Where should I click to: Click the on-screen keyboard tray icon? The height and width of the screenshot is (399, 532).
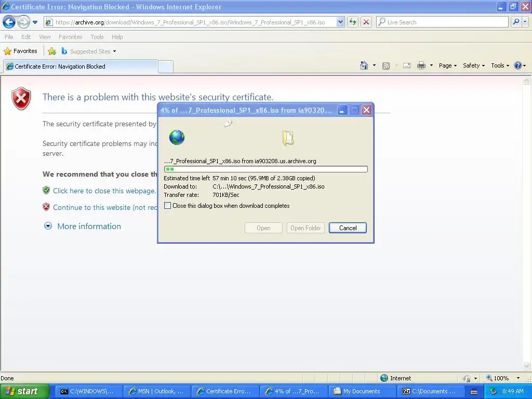point(474,392)
